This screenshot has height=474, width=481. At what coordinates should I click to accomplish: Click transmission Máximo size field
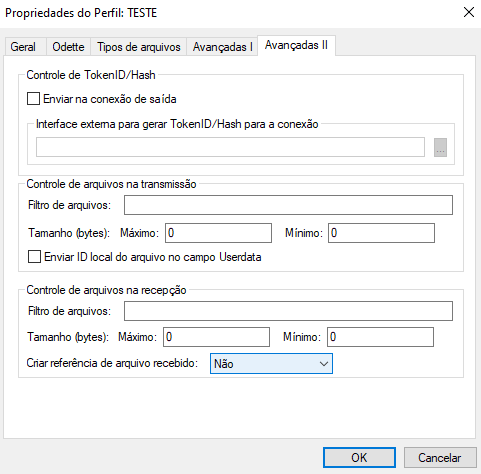[x=218, y=233]
